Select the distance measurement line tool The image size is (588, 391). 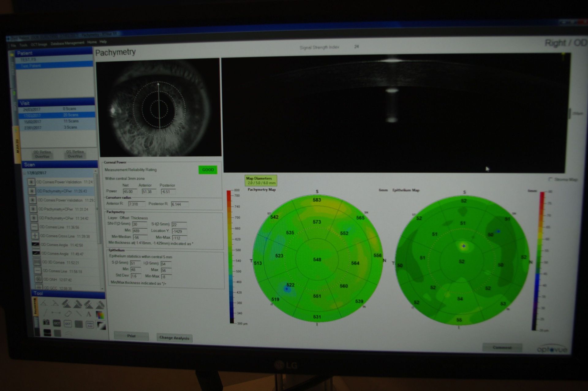[x=56, y=313]
